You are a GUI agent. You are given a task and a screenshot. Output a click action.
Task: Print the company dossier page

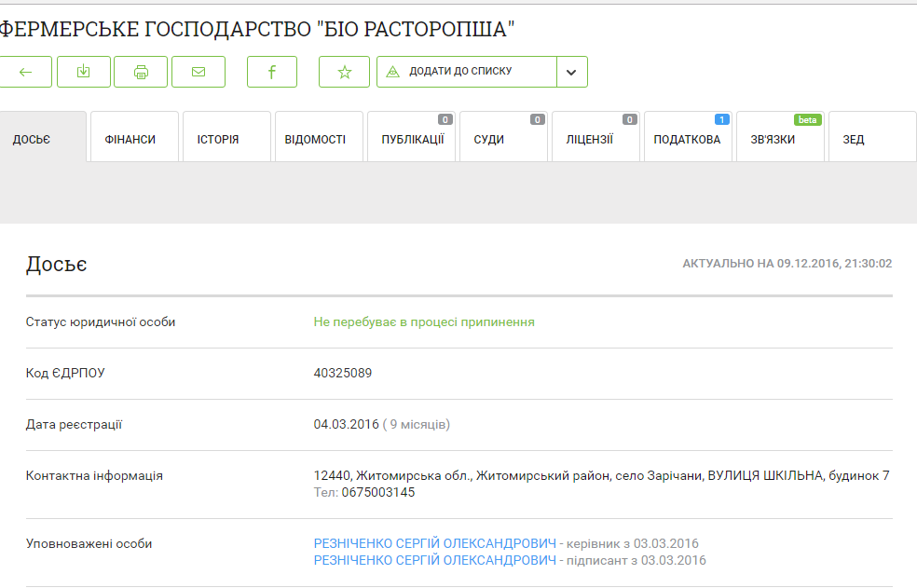click(x=141, y=72)
